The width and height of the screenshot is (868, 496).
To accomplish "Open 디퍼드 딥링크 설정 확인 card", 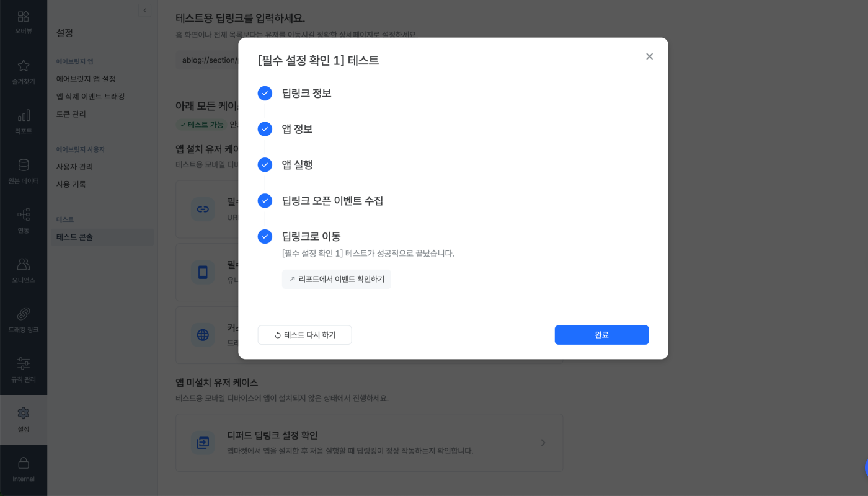I will tap(370, 443).
